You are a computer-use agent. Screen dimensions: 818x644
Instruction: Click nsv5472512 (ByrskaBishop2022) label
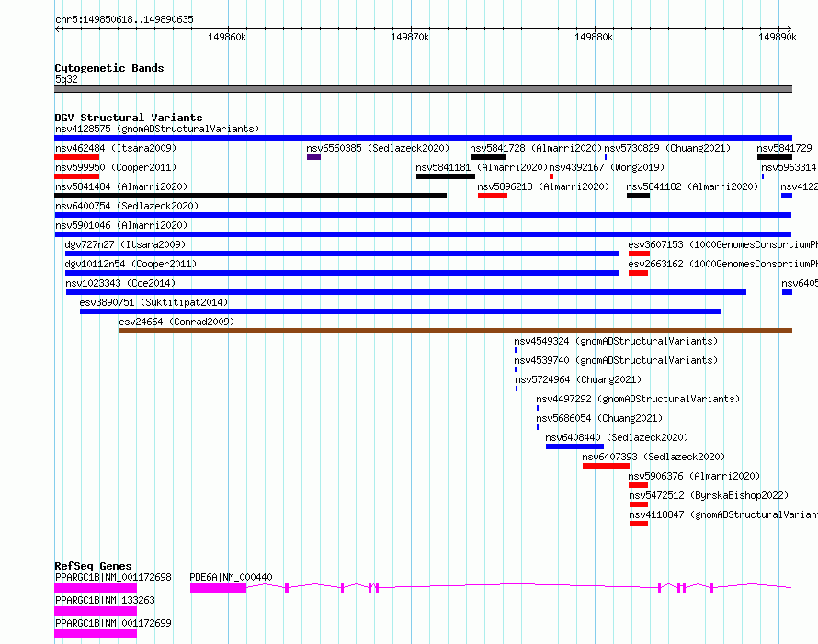click(709, 495)
